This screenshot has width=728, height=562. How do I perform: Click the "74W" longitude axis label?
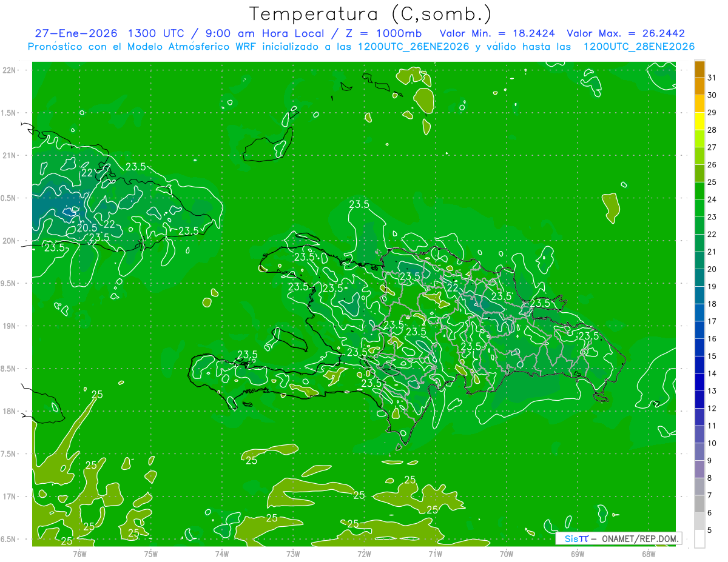coord(222,554)
